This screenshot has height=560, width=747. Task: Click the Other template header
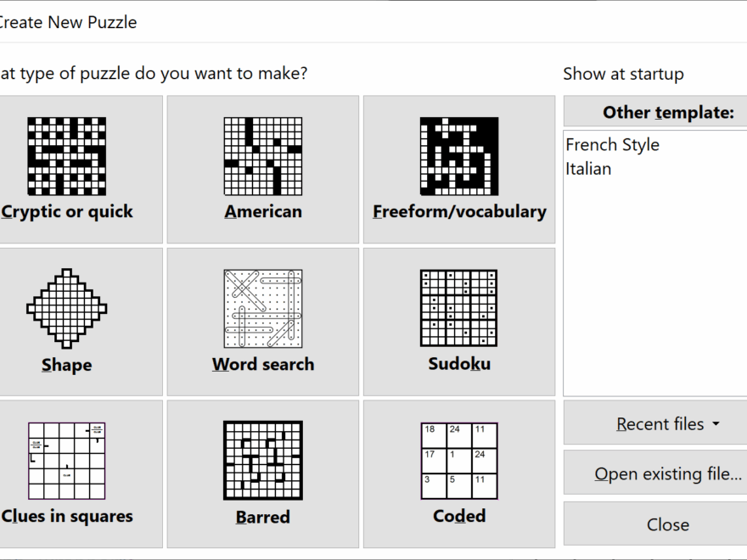coord(654,111)
